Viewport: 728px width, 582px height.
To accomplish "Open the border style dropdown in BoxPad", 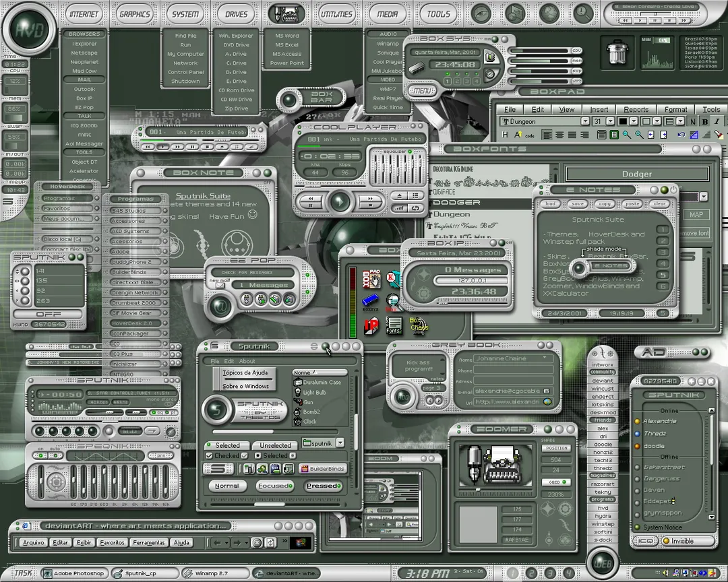I will coord(657,122).
